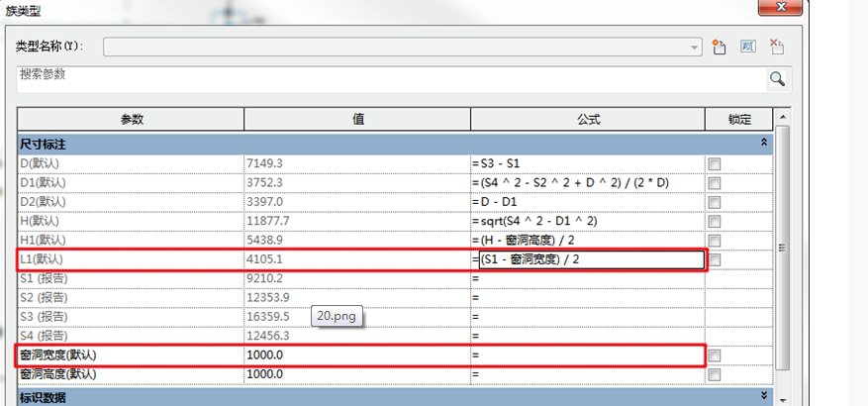Click the 锁定 column header
Image resolution: width=868 pixels, height=406 pixels.
click(739, 119)
